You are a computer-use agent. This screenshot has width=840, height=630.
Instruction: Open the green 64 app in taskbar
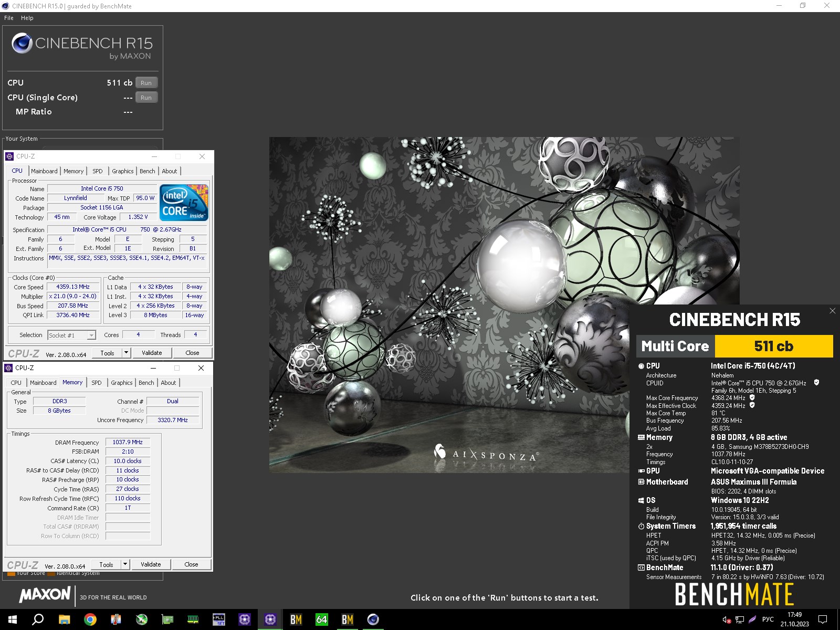coord(321,619)
